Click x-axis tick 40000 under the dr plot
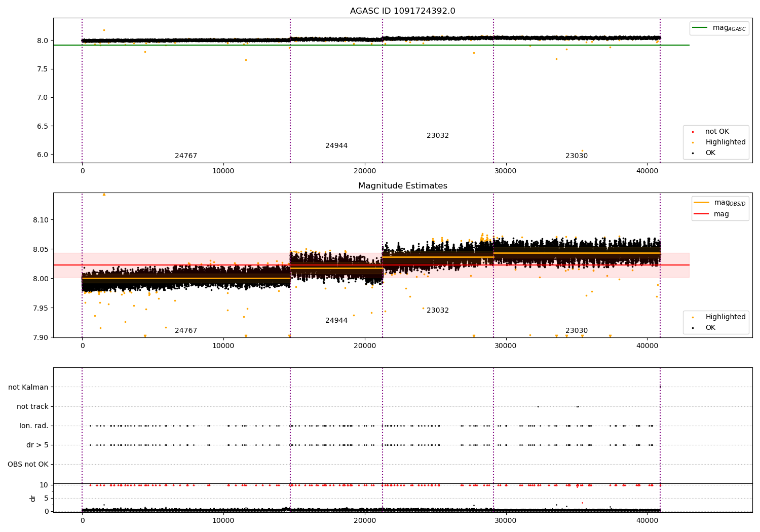This screenshot has width=760, height=532. (x=647, y=521)
